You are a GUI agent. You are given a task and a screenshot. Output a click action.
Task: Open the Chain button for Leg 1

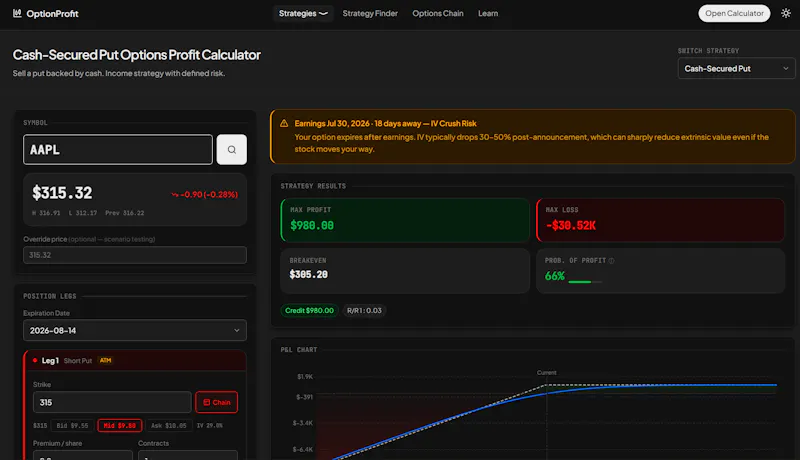[216, 402]
